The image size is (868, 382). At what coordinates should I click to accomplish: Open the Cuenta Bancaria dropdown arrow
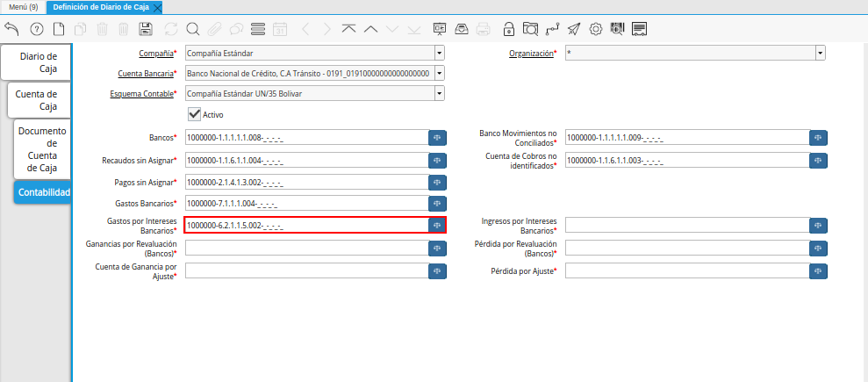439,74
